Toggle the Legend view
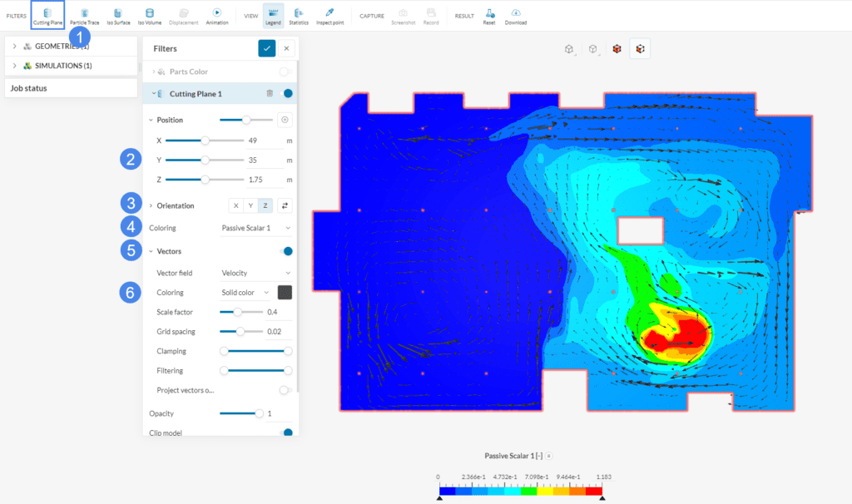Image resolution: width=852 pixels, height=504 pixels. tap(273, 15)
